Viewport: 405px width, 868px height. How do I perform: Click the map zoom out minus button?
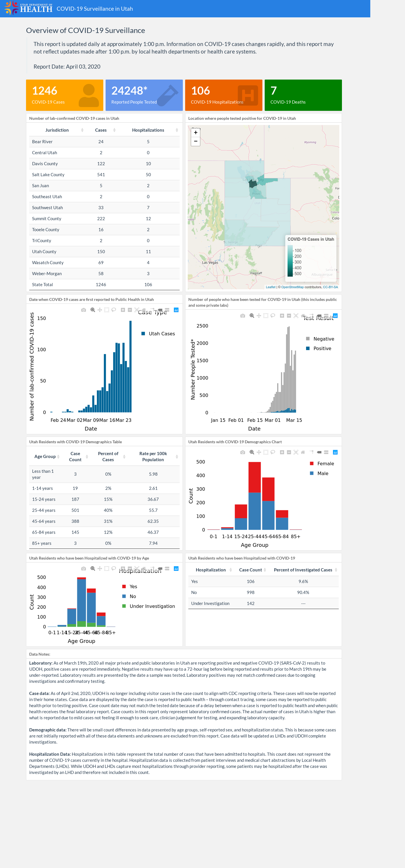[196, 141]
